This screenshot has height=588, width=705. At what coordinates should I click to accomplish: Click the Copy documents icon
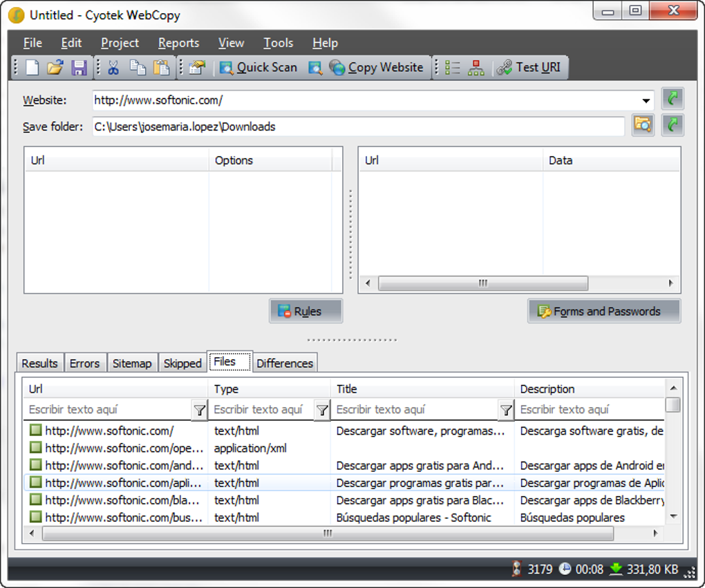(x=138, y=68)
